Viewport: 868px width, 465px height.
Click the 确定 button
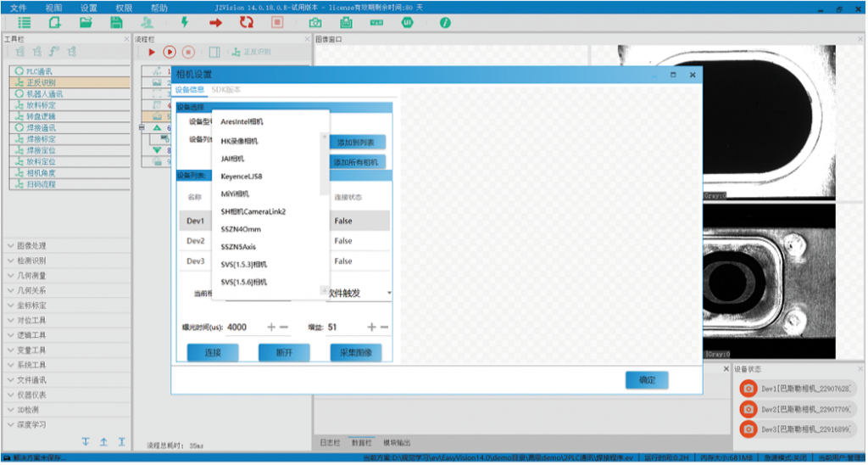click(647, 380)
